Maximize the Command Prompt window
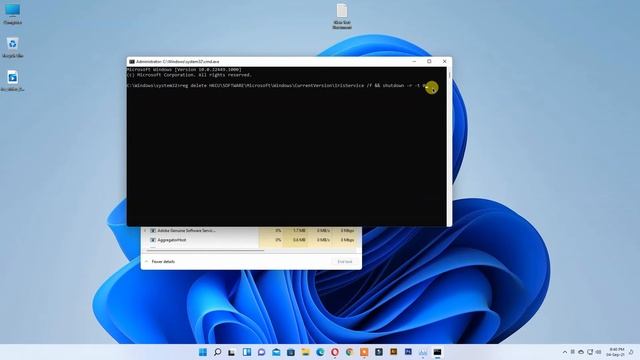This screenshot has height=360, width=640. [x=429, y=62]
